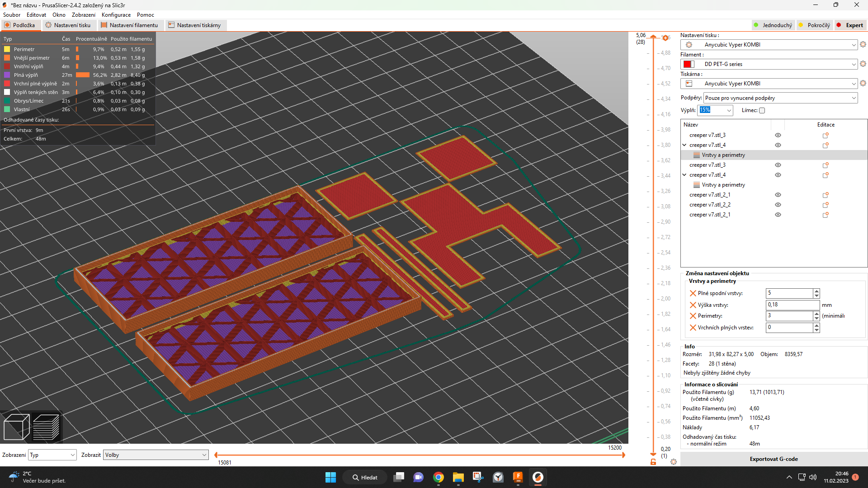Remove Výška vrstvy override with red X
Screen dimensions: 868x488
(693, 305)
